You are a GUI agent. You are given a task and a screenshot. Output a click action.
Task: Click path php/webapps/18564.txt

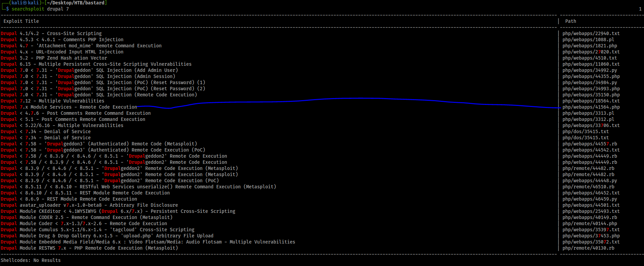(591, 101)
